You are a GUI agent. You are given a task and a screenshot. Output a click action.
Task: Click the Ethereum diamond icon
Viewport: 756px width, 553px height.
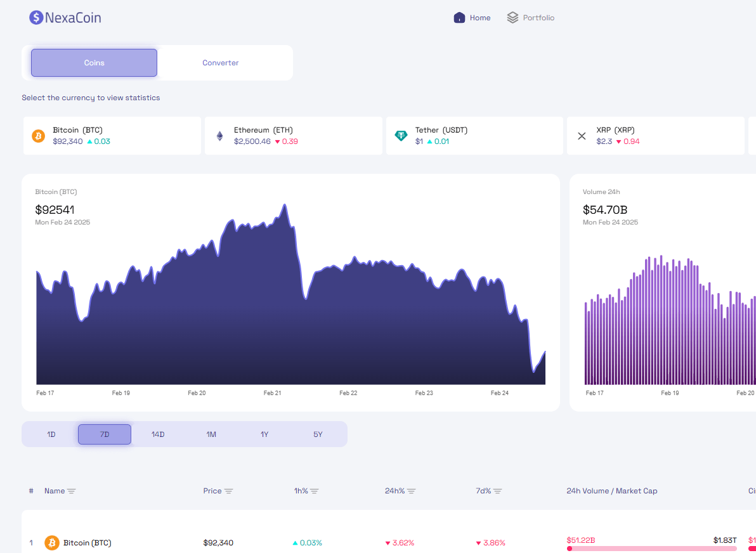[220, 136]
